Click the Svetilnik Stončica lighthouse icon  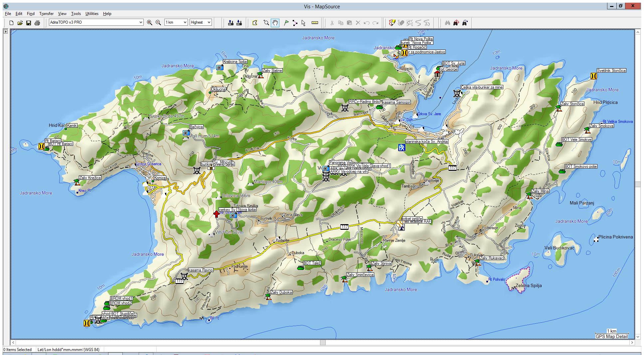coord(593,76)
